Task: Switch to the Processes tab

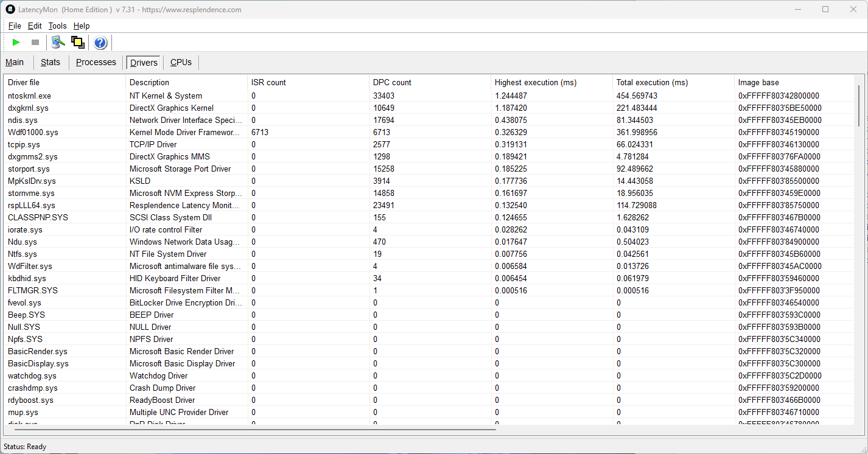Action: [96, 62]
